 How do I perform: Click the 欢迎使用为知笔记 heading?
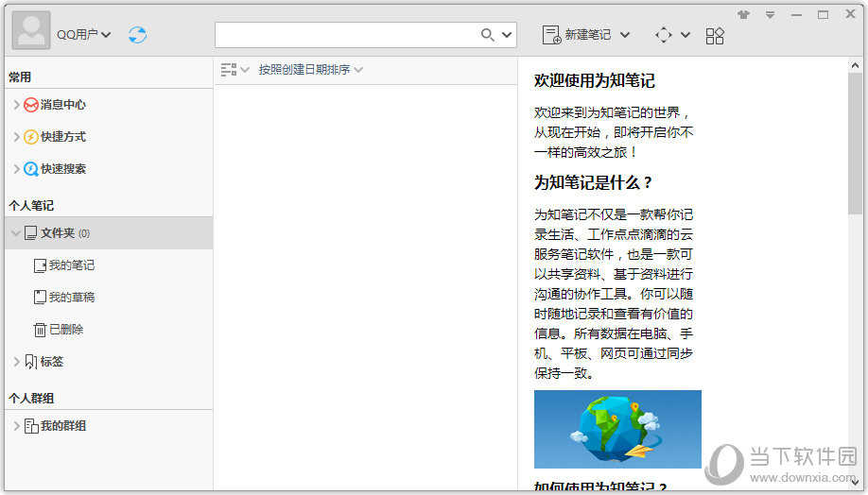coord(594,80)
